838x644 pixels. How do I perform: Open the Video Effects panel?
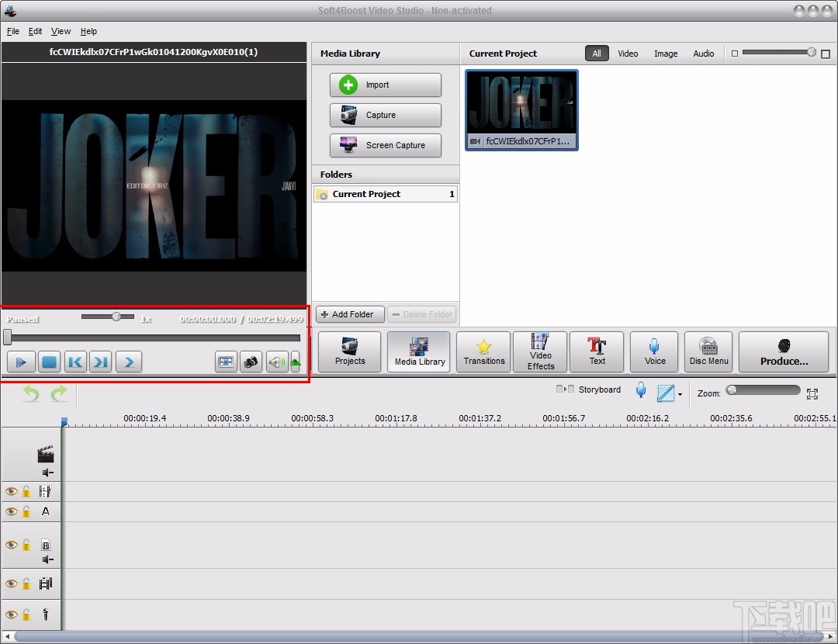coord(539,351)
